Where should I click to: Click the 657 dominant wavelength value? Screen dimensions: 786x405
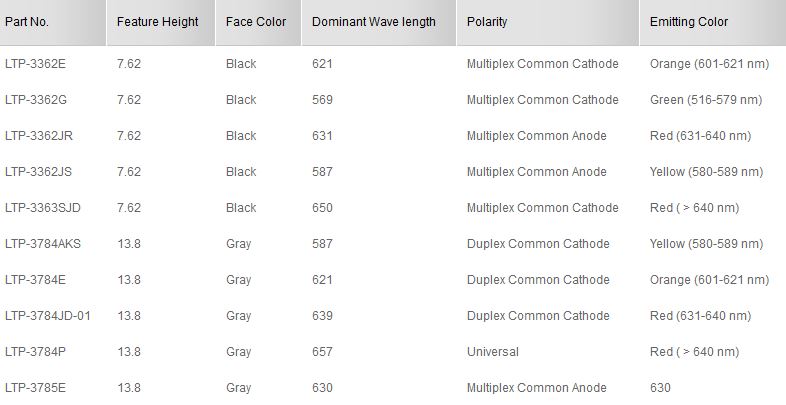pyautogui.click(x=322, y=352)
